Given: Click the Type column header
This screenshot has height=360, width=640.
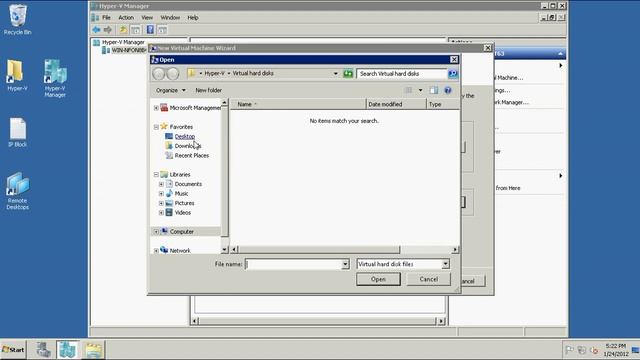Looking at the screenshot, I should coord(442,104).
